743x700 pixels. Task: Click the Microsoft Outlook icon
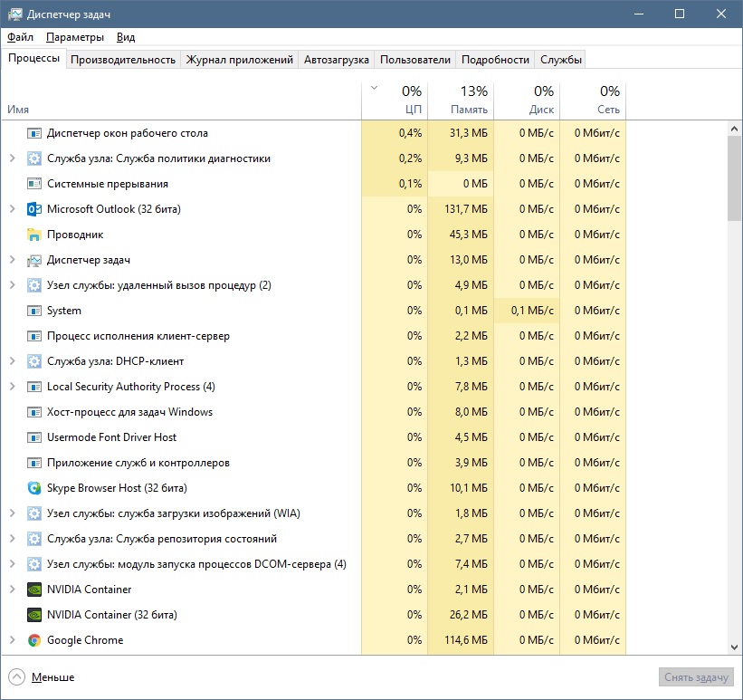tap(34, 209)
